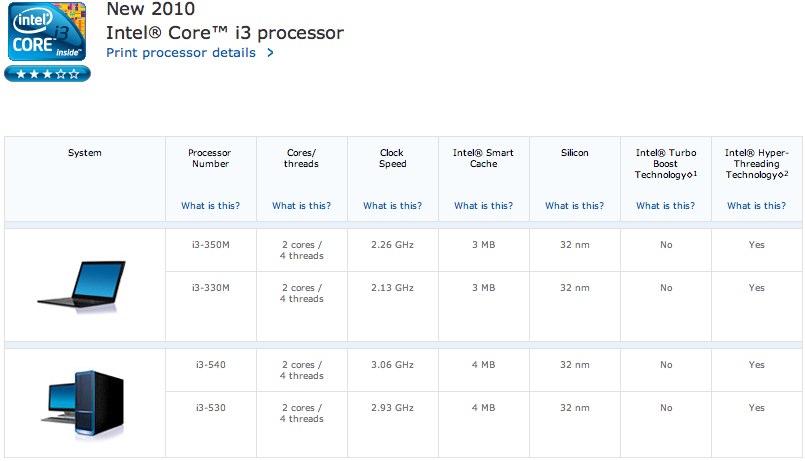
Task: Click the i3-350M processor number
Action: (x=210, y=245)
